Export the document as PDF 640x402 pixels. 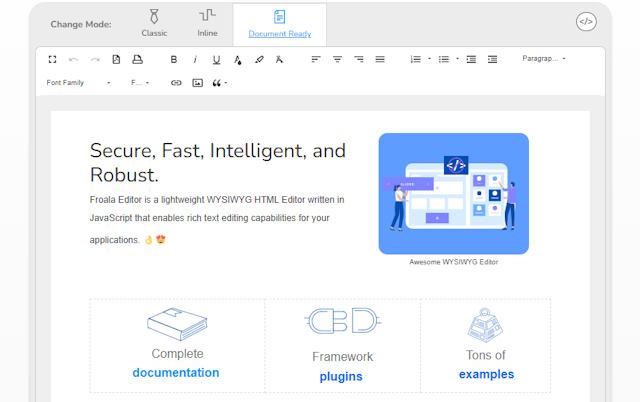pyautogui.click(x=116, y=60)
